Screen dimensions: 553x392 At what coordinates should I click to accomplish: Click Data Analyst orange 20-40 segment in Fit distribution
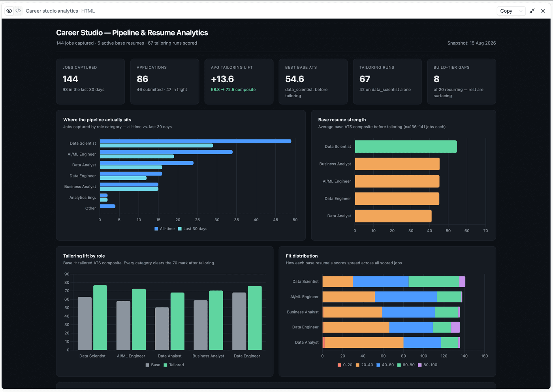(x=364, y=343)
